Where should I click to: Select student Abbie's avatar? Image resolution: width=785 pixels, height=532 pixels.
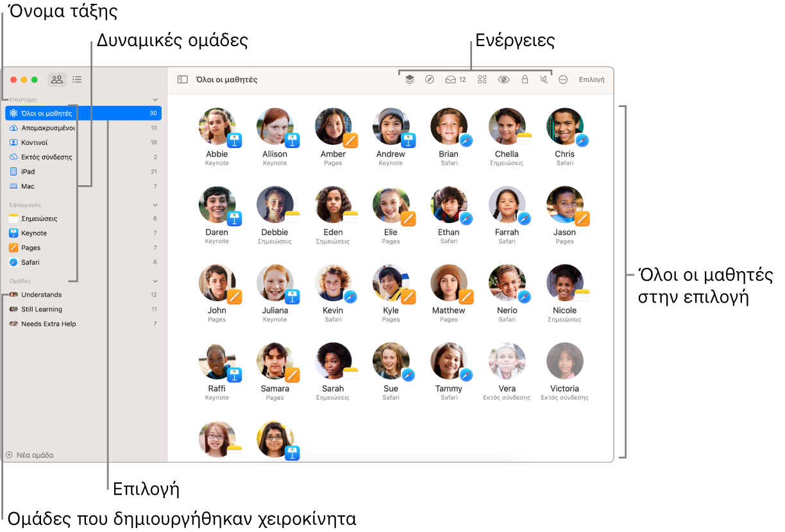[x=217, y=126]
